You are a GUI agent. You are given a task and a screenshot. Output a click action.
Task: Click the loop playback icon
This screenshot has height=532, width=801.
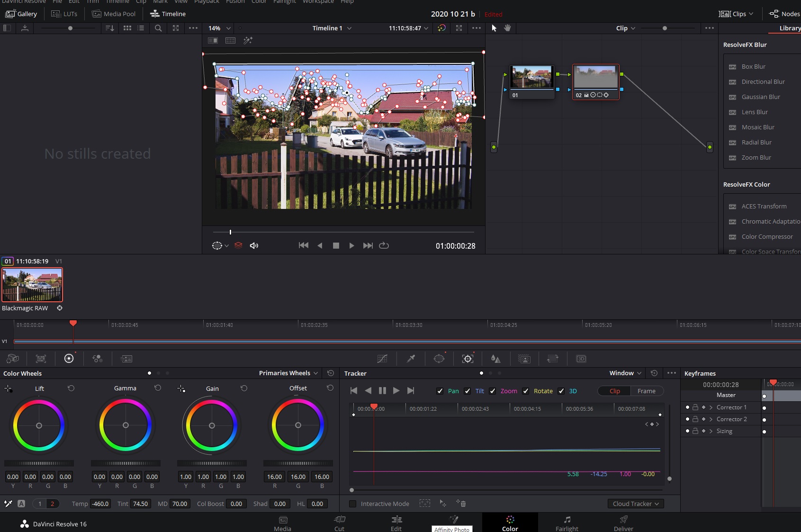point(384,245)
